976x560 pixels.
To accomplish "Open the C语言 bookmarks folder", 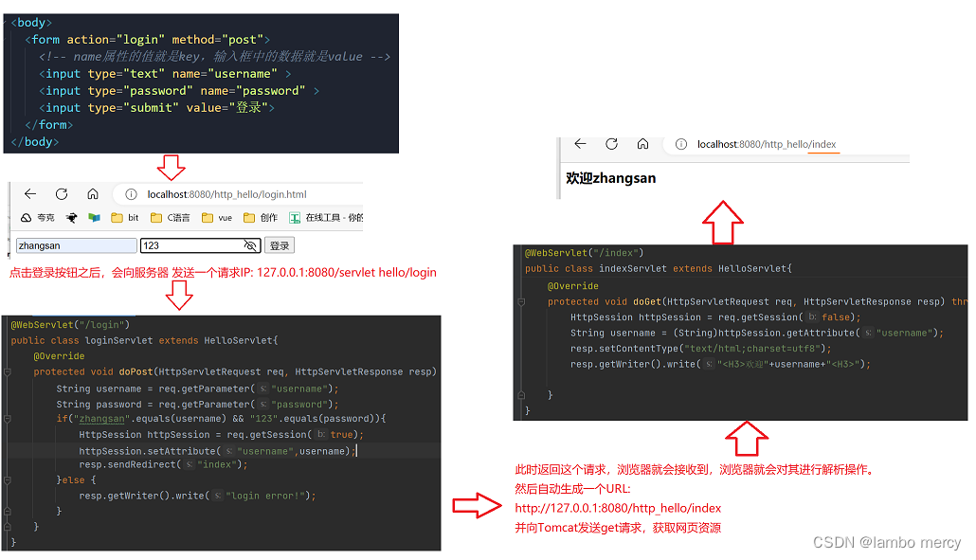I will 170,218.
